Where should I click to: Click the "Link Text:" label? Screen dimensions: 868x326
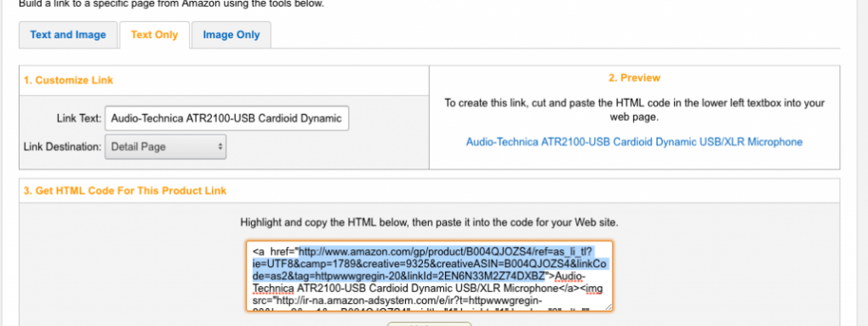click(79, 118)
